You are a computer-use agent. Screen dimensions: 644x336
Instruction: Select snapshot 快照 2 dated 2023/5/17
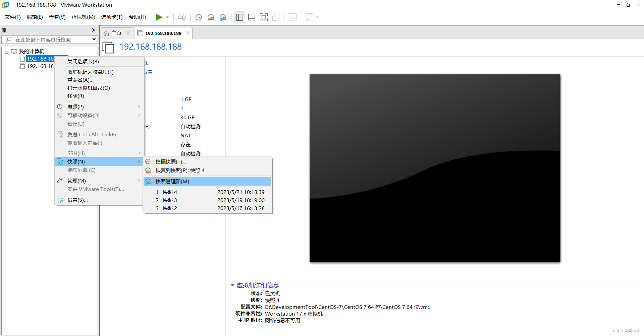[208, 208]
